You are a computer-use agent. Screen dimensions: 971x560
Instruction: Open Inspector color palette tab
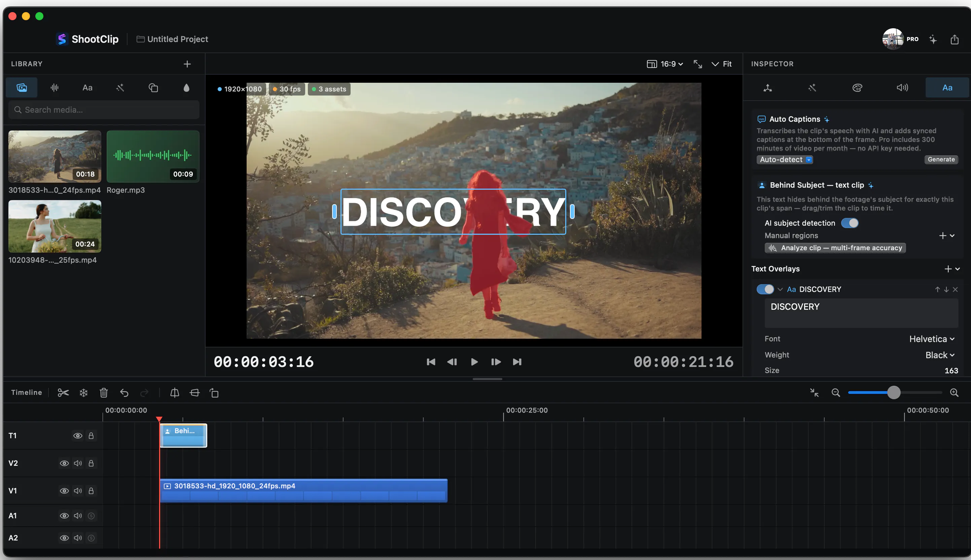pyautogui.click(x=857, y=88)
